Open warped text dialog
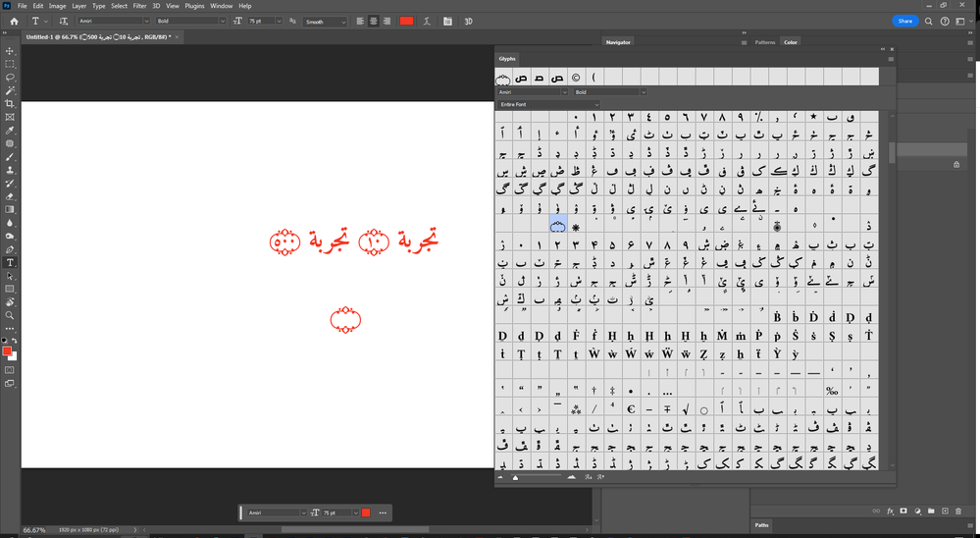 [427, 22]
